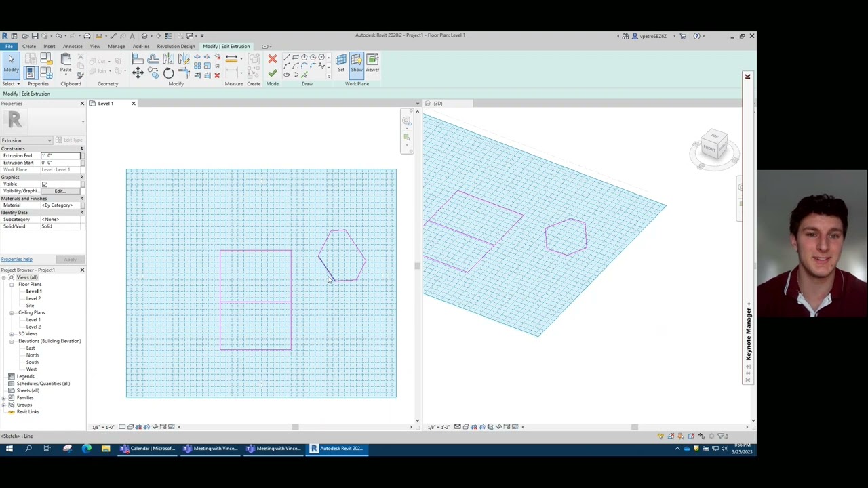Collapse the Graphics section
Image resolution: width=868 pixels, height=488 pixels.
[81, 177]
